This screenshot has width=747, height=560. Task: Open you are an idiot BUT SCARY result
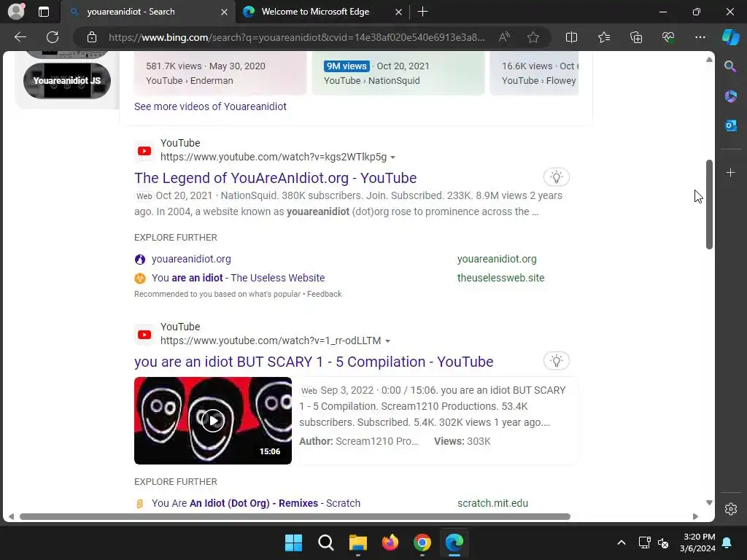pyautogui.click(x=314, y=362)
